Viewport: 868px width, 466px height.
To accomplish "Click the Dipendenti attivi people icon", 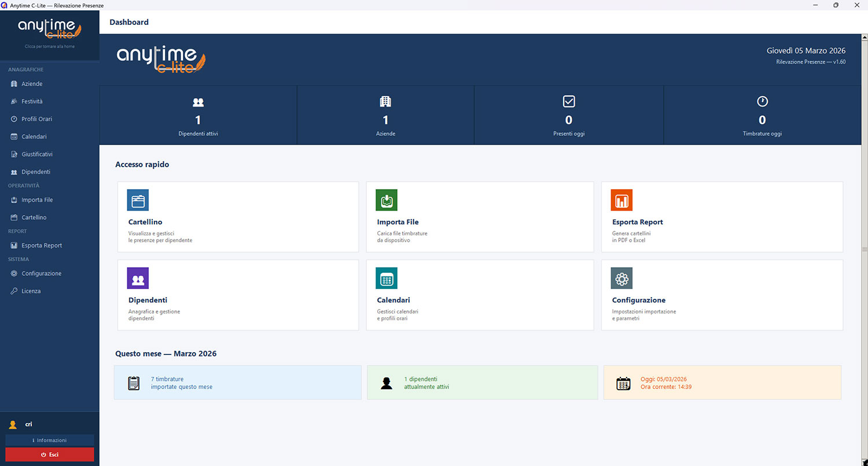I will 198,102.
